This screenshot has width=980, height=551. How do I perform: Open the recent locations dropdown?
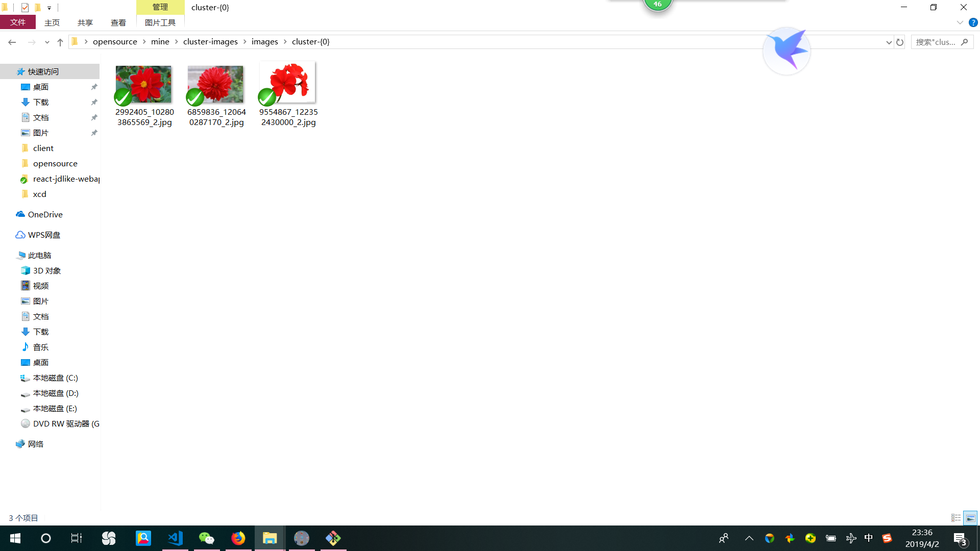[x=47, y=42]
